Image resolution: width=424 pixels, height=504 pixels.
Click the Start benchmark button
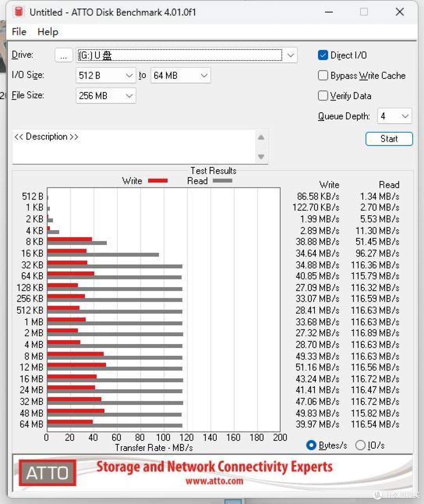(389, 139)
